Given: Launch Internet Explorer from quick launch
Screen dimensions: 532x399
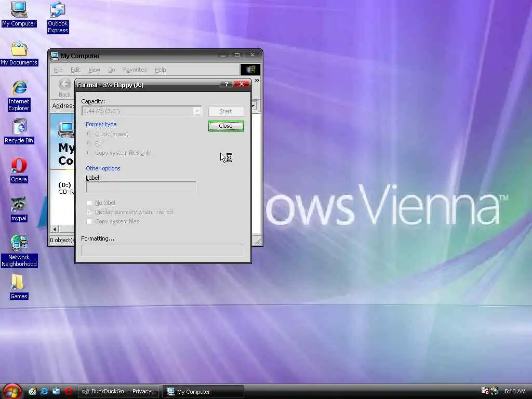Looking at the screenshot, I should point(44,391).
